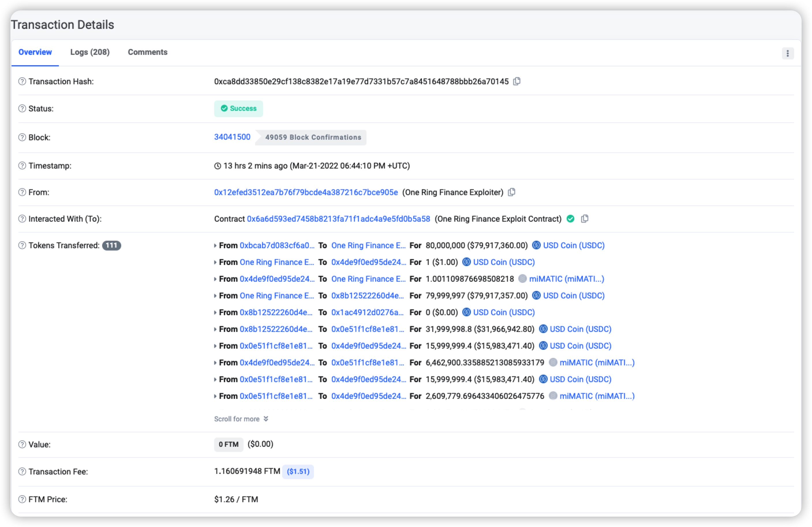Click the 0 FTM value badge

click(228, 444)
